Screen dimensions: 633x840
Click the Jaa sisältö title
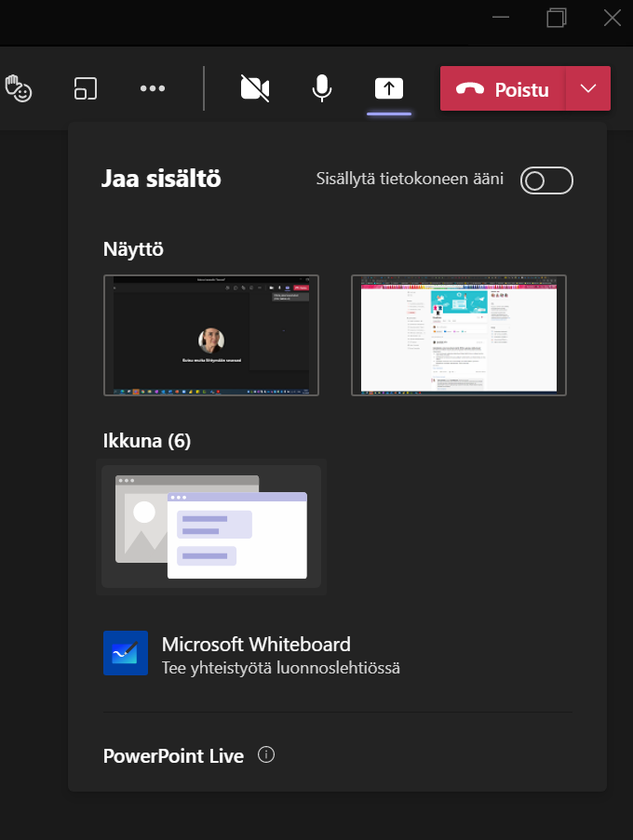(161, 179)
